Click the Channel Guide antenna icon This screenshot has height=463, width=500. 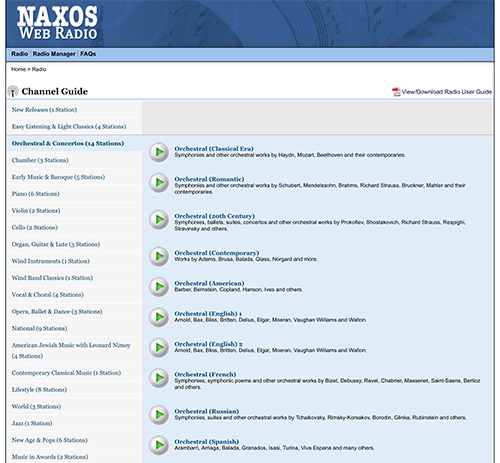pos(13,91)
